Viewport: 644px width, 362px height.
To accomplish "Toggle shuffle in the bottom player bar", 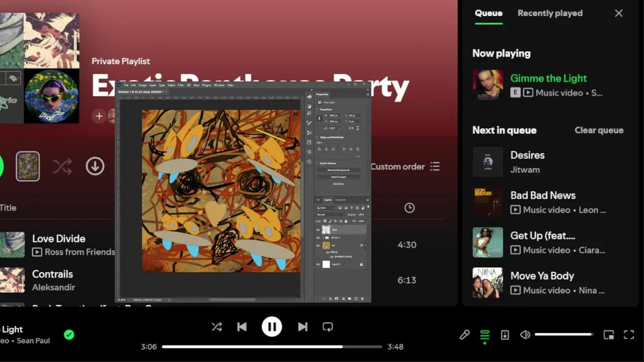I will [217, 327].
